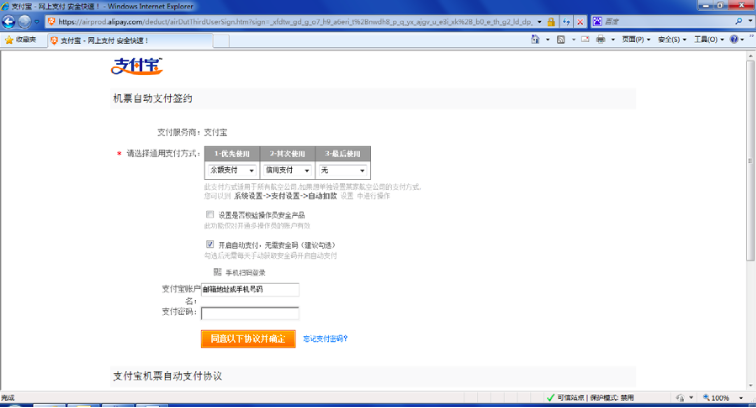Click the orange 同意以下协议并确定 button
The height and width of the screenshot is (408, 756).
248,339
